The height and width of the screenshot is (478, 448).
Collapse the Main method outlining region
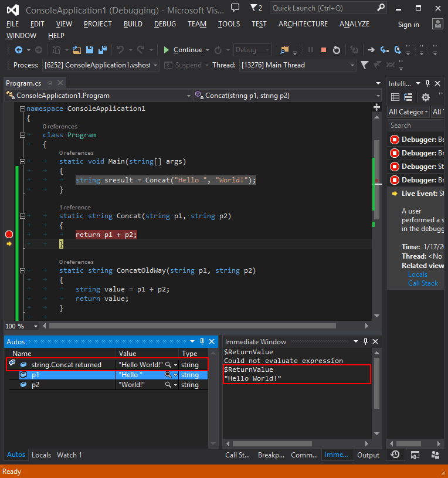click(x=23, y=161)
